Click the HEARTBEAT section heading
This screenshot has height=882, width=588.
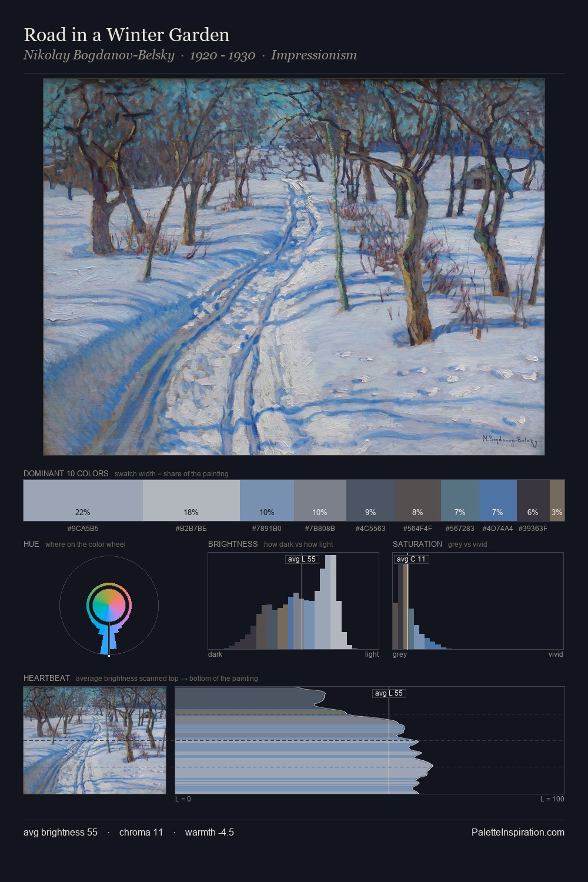click(46, 678)
